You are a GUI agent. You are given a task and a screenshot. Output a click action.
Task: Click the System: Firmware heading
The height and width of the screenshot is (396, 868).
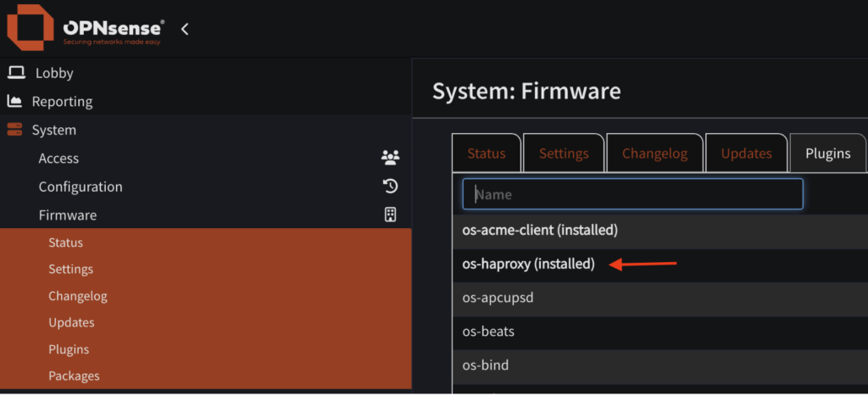pos(526,92)
